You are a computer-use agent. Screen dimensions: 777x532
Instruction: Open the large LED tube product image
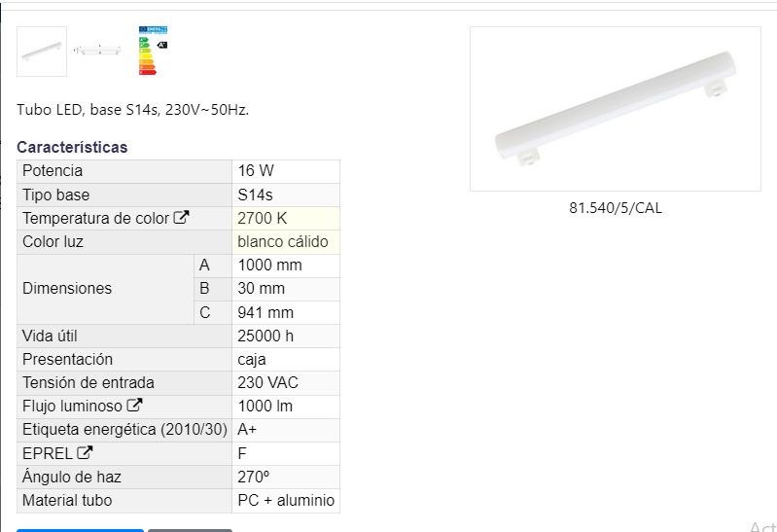pos(615,109)
